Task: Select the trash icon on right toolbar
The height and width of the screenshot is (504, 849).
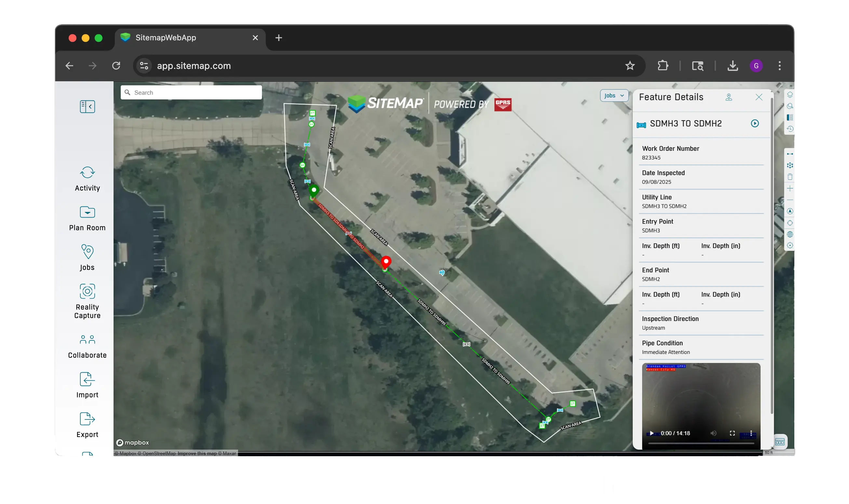Action: coord(790,176)
